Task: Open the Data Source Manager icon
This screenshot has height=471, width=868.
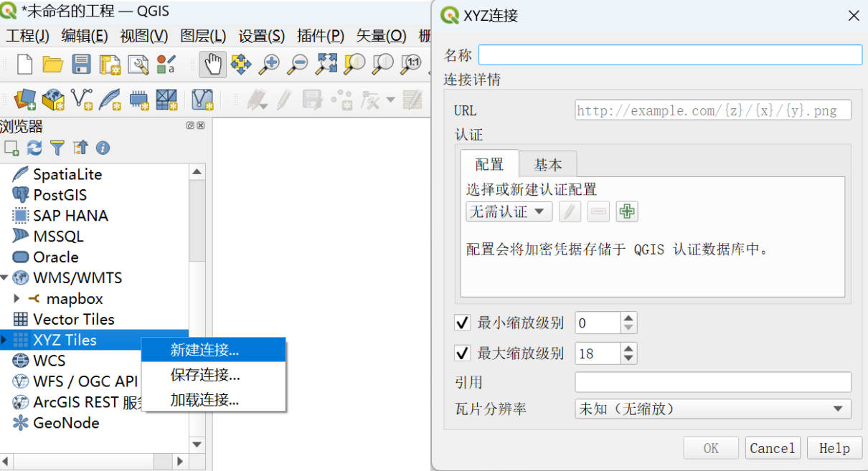Action: coord(25,100)
